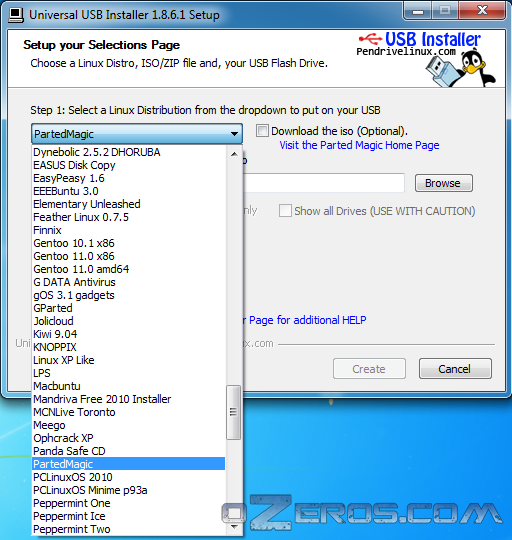512x540 pixels.
Task: Click the Browse button
Action: (x=443, y=183)
